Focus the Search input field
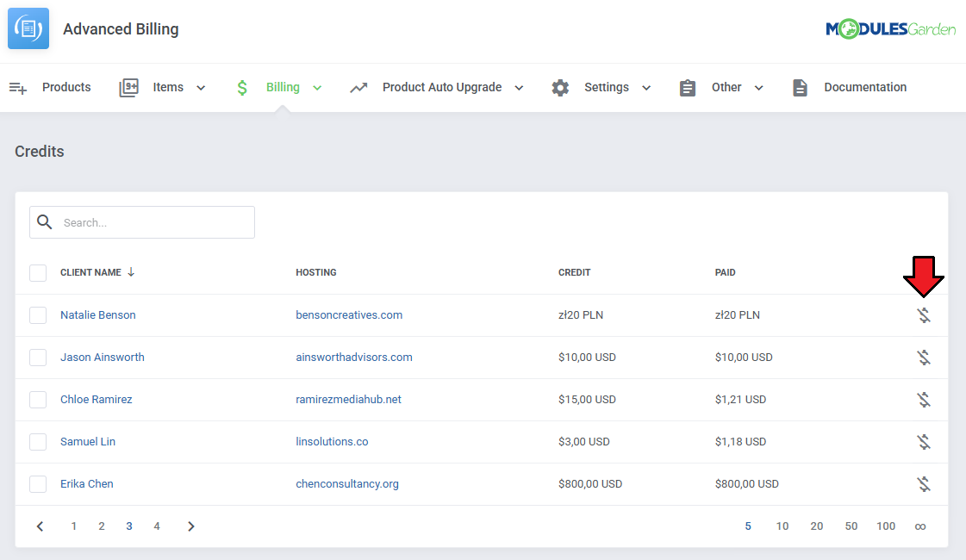 pyautogui.click(x=142, y=222)
